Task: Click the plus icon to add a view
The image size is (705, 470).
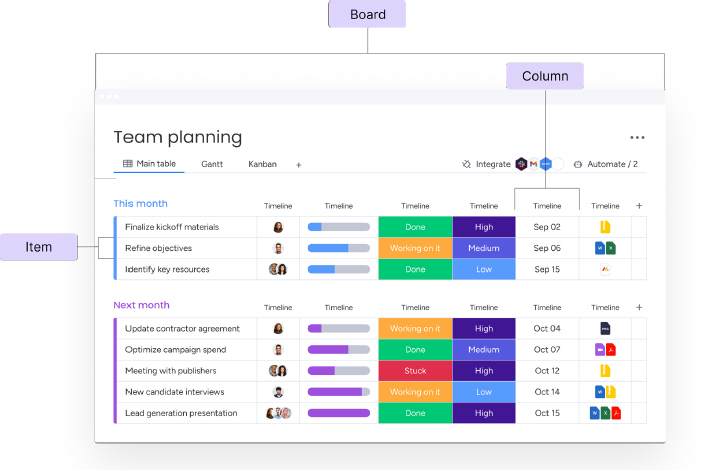Action: tap(298, 165)
